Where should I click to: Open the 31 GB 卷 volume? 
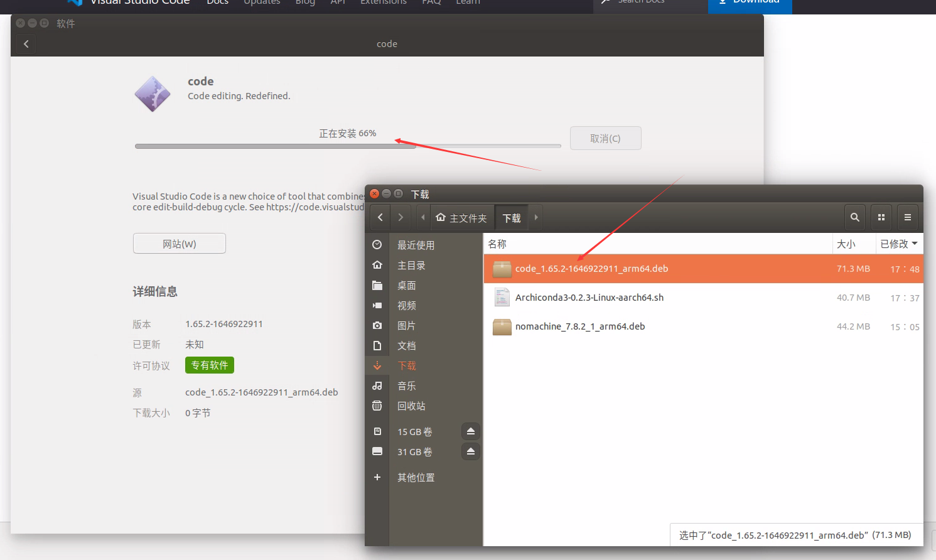pyautogui.click(x=414, y=451)
